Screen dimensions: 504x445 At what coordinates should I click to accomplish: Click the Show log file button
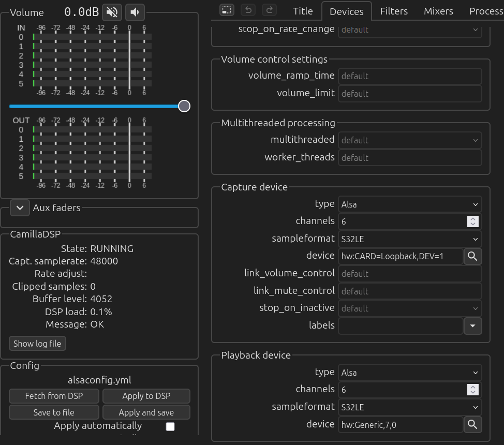point(37,344)
